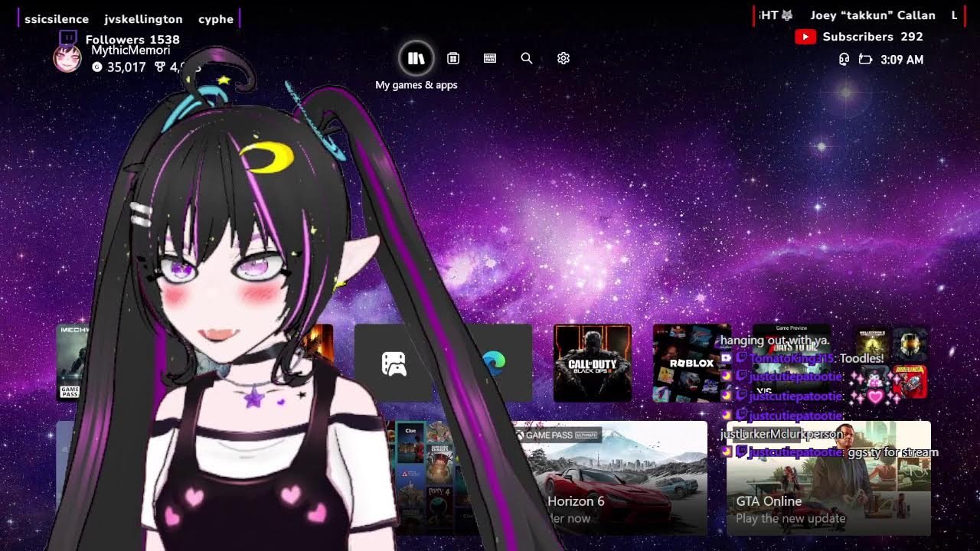Click the gamerscore 35,017 value
This screenshot has height=551, width=980.
[x=126, y=67]
